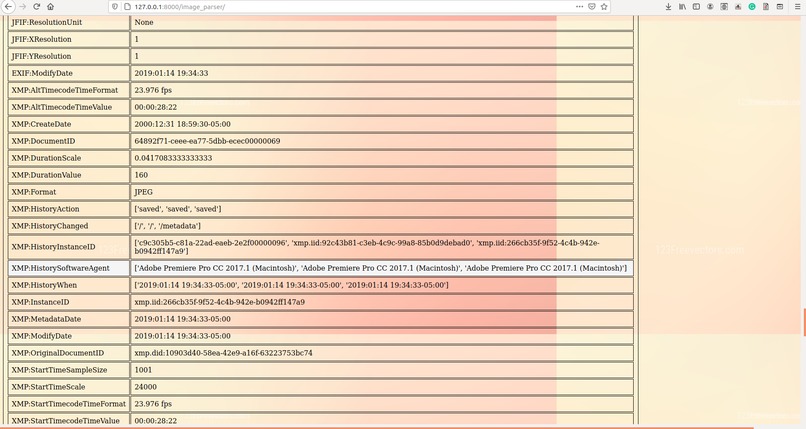Open the downloads panel

pyautogui.click(x=668, y=7)
